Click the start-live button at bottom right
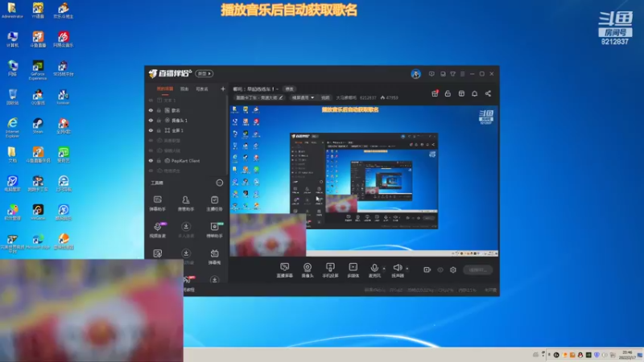This screenshot has width=644, height=362. coord(478,269)
